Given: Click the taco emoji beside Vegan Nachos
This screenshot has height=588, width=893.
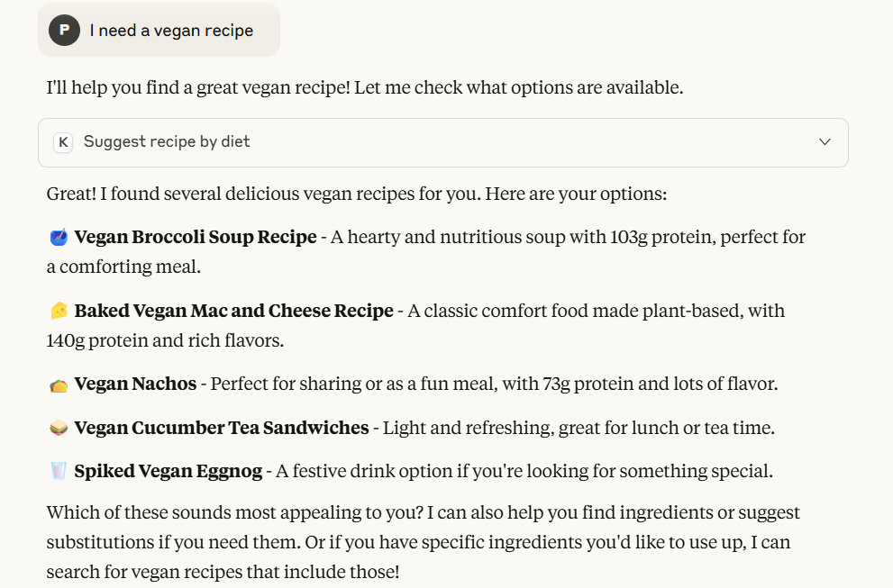Looking at the screenshot, I should 59,384.
